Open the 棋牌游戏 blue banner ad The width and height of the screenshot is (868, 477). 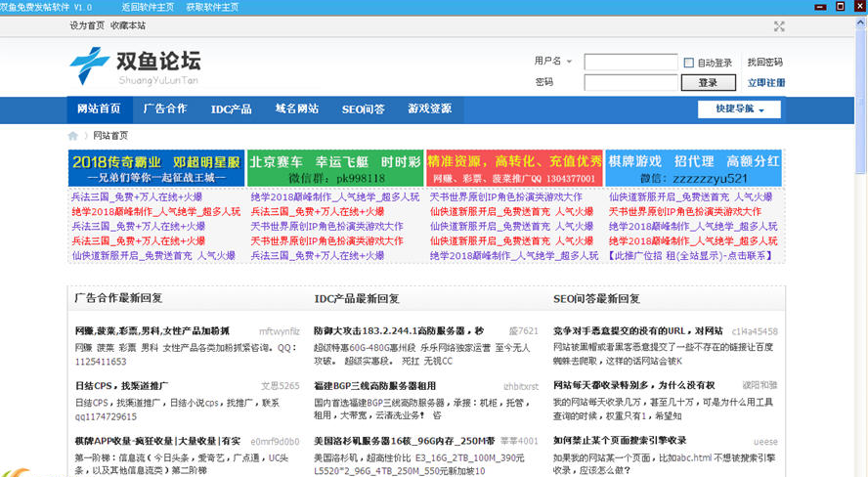tap(693, 169)
